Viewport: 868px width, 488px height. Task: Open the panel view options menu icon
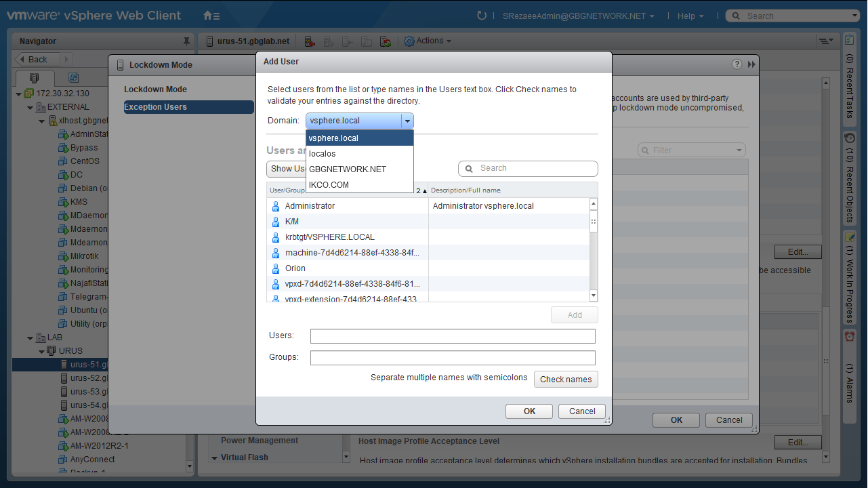(826, 41)
